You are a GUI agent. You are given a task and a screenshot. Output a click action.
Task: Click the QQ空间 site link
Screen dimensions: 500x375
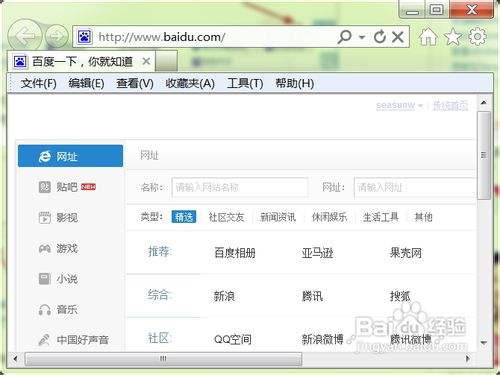coord(233,339)
